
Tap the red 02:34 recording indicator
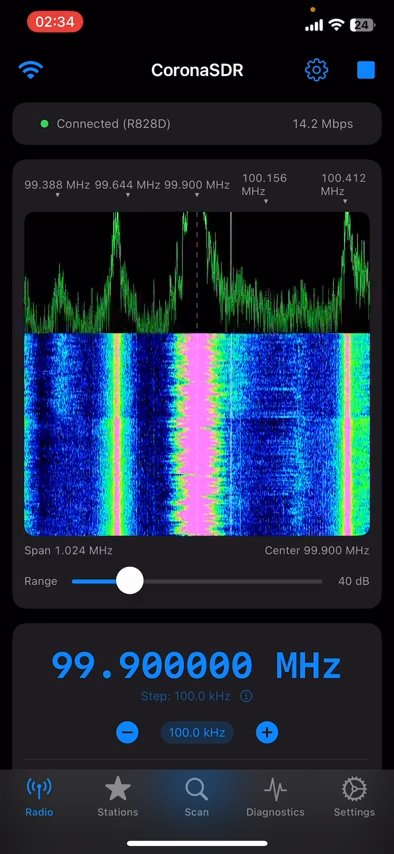(55, 22)
